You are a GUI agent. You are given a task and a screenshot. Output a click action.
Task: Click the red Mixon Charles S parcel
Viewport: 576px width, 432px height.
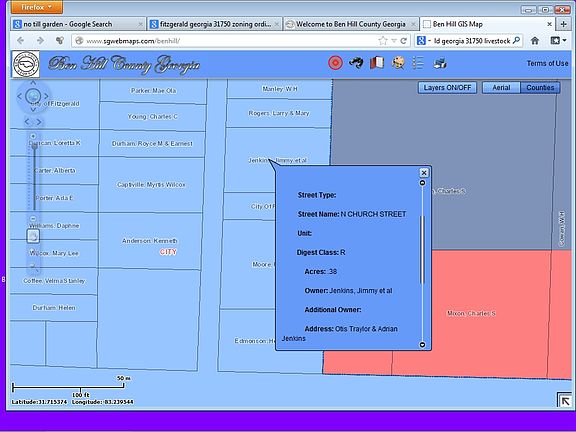pos(471,313)
